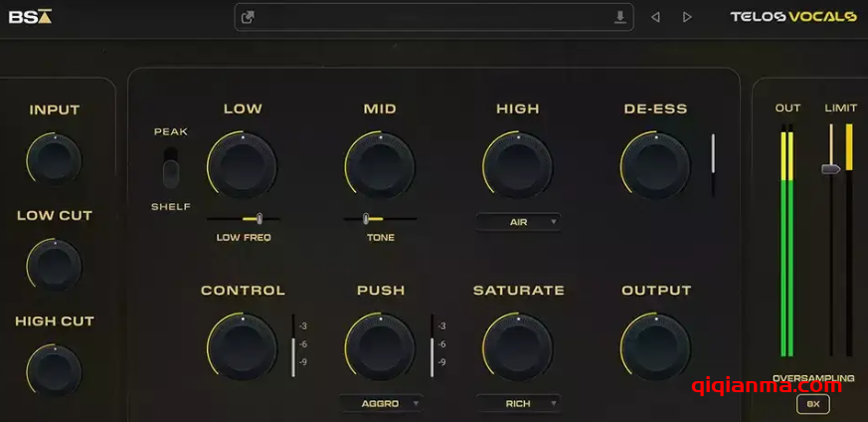Click the LIMIT reduction meter bar
This screenshot has height=422, width=868.
pos(849,240)
